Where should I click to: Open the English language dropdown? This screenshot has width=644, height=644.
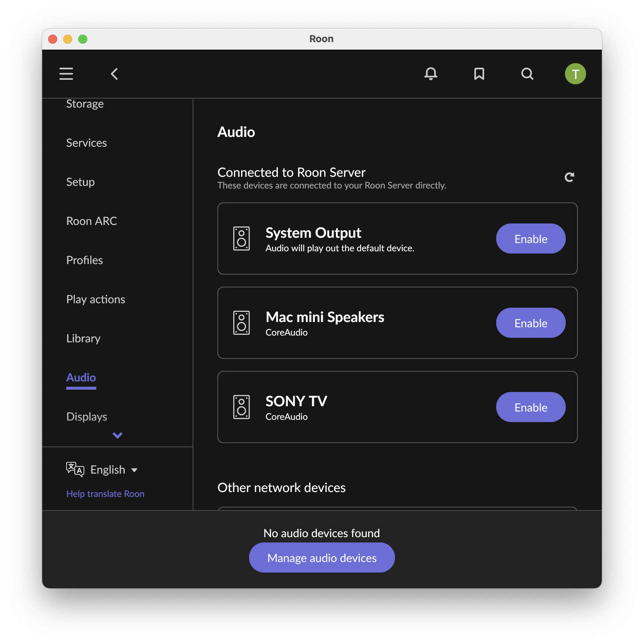tap(114, 469)
